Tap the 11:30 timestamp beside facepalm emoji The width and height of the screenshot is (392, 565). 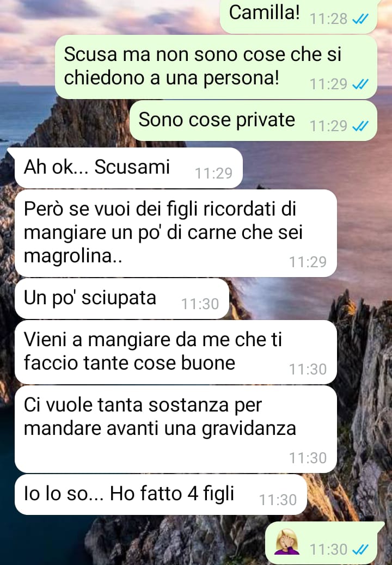(328, 550)
